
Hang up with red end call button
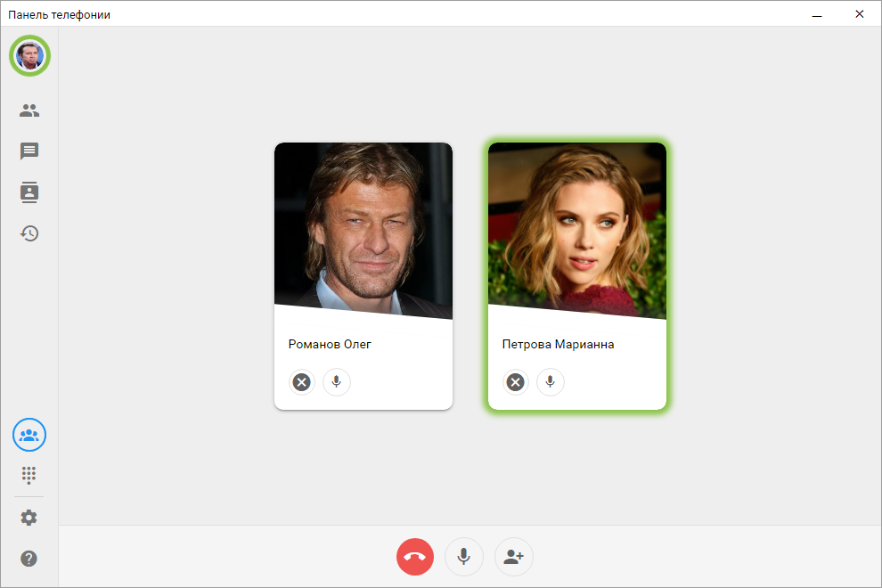(x=415, y=557)
